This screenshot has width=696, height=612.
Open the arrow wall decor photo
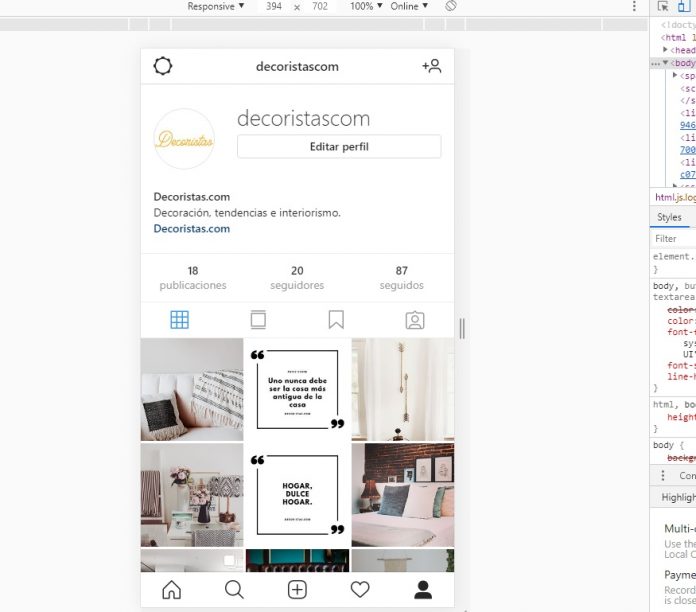[403, 389]
